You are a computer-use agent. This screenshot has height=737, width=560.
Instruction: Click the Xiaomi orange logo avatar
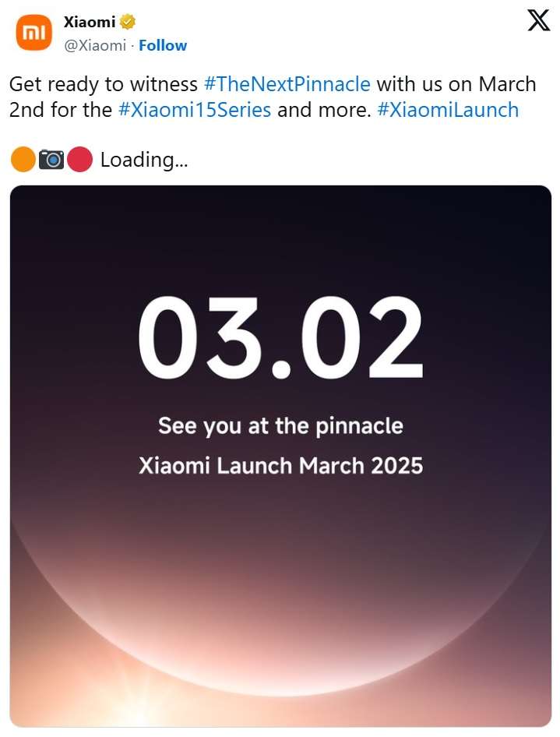[x=33, y=32]
